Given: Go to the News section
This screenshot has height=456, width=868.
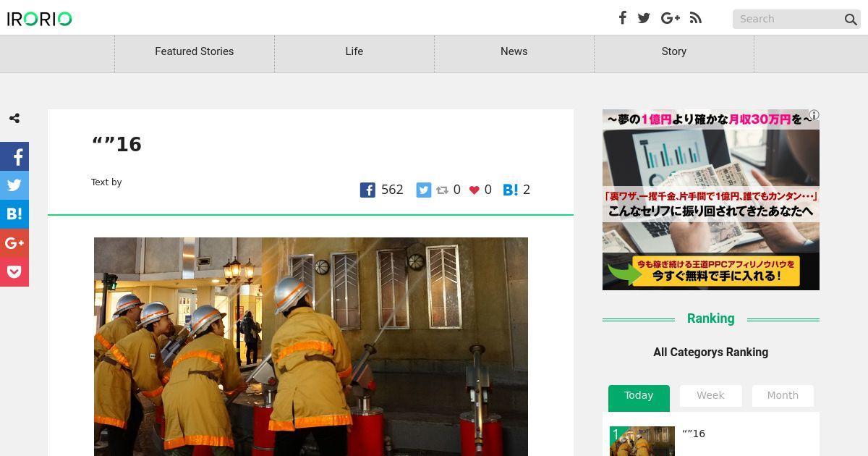Looking at the screenshot, I should coord(514,51).
